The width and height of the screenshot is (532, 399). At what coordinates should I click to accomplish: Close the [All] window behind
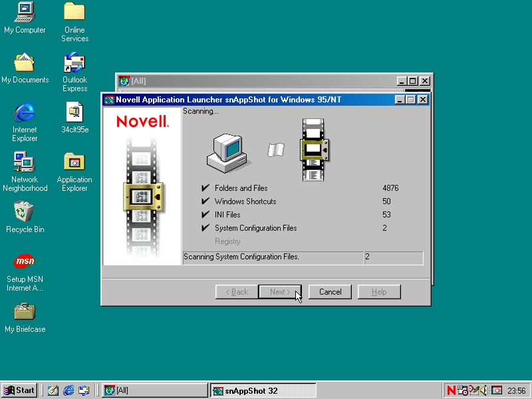tap(425, 80)
